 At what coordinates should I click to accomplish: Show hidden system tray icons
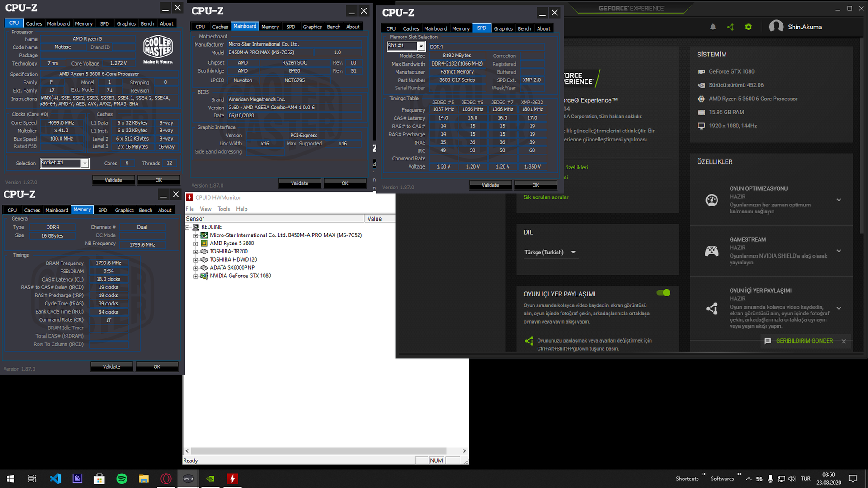(749, 479)
